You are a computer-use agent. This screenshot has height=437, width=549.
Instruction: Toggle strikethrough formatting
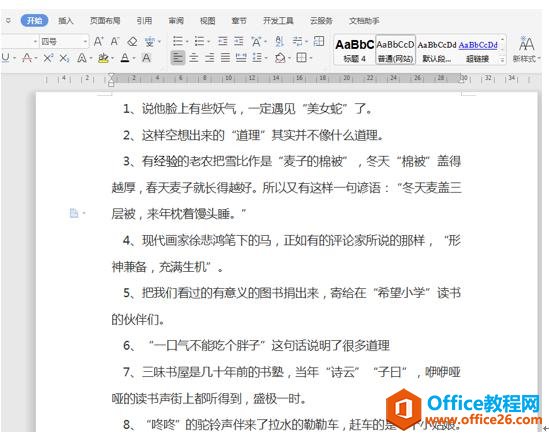pos(27,58)
